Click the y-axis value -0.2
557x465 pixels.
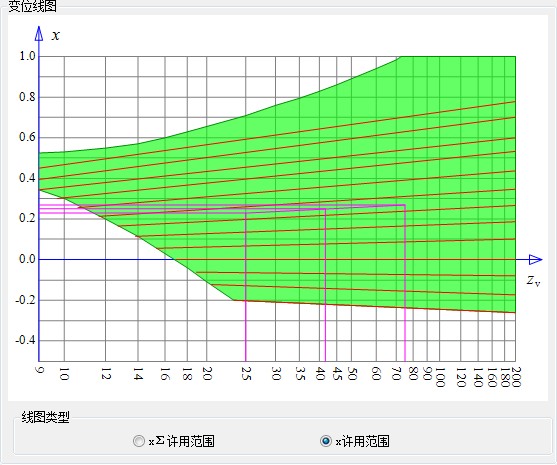[26, 300]
